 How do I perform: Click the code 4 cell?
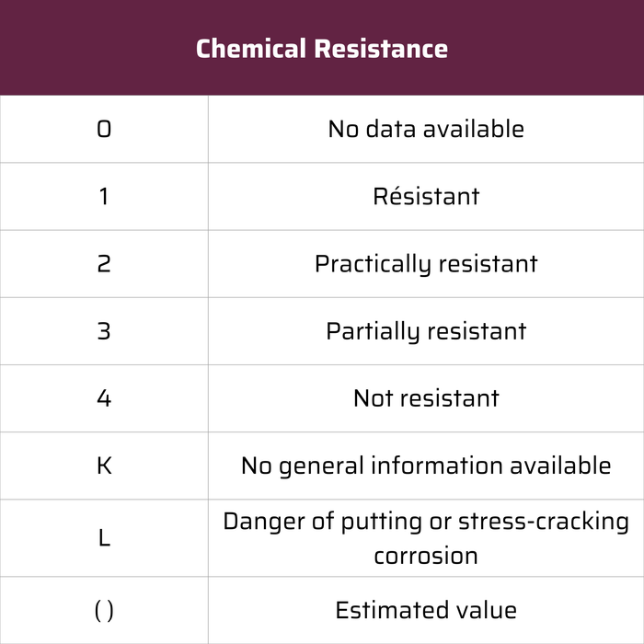(104, 398)
